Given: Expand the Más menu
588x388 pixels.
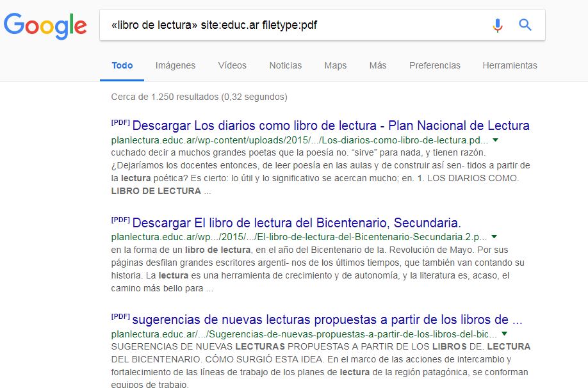Looking at the screenshot, I should pyautogui.click(x=378, y=65).
